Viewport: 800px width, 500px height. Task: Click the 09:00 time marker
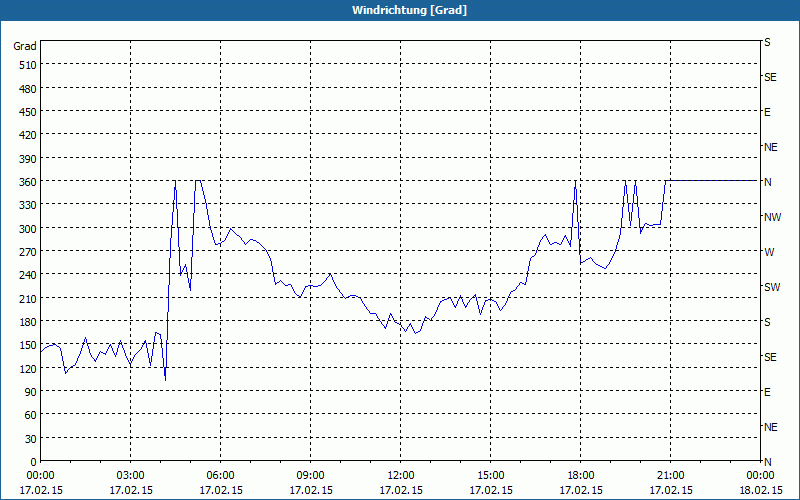311,475
